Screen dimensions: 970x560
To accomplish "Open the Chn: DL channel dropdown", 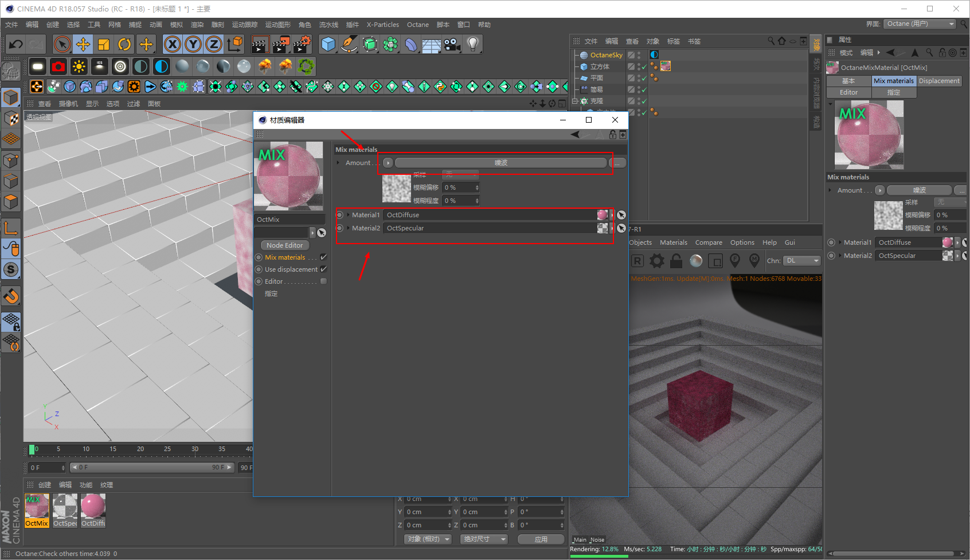I will click(803, 261).
